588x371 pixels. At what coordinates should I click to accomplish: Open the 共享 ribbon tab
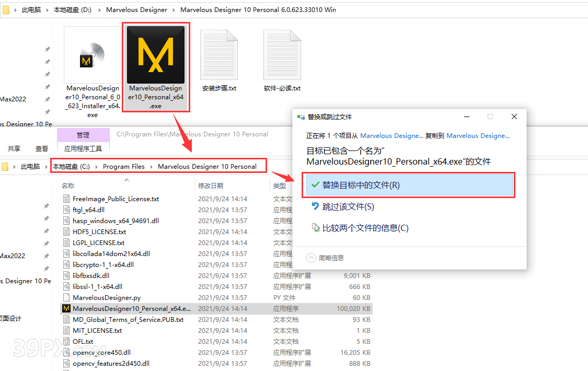click(14, 149)
